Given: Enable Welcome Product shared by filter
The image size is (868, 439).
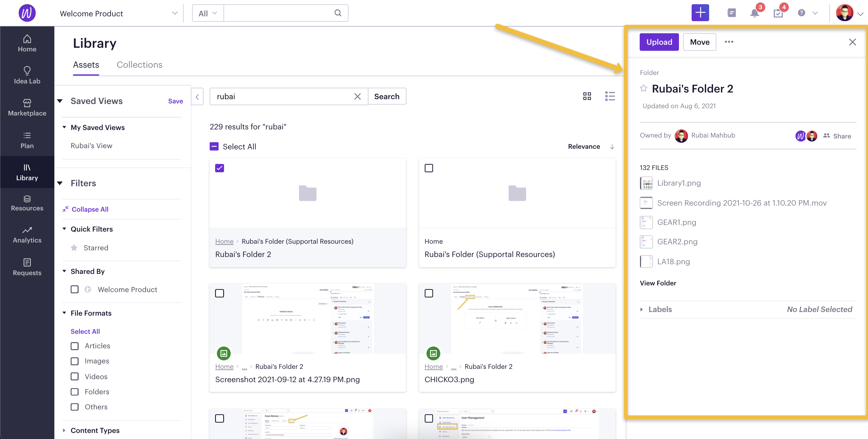Looking at the screenshot, I should pyautogui.click(x=75, y=290).
